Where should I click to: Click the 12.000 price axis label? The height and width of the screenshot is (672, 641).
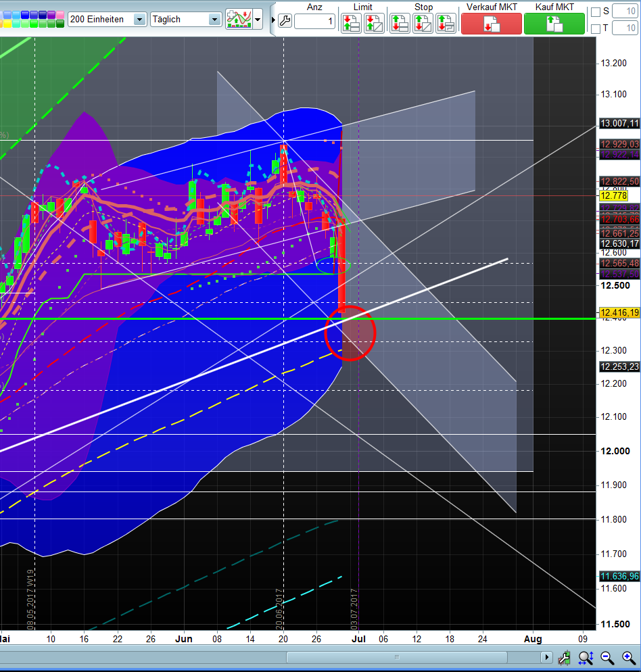tap(615, 451)
